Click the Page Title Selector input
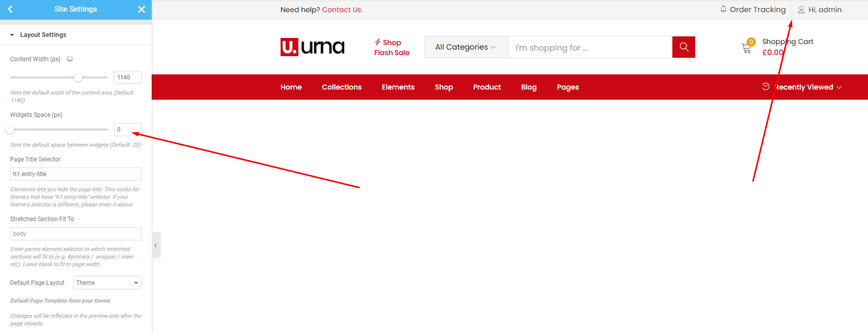Screen dimensions: 868x334 tap(76, 174)
